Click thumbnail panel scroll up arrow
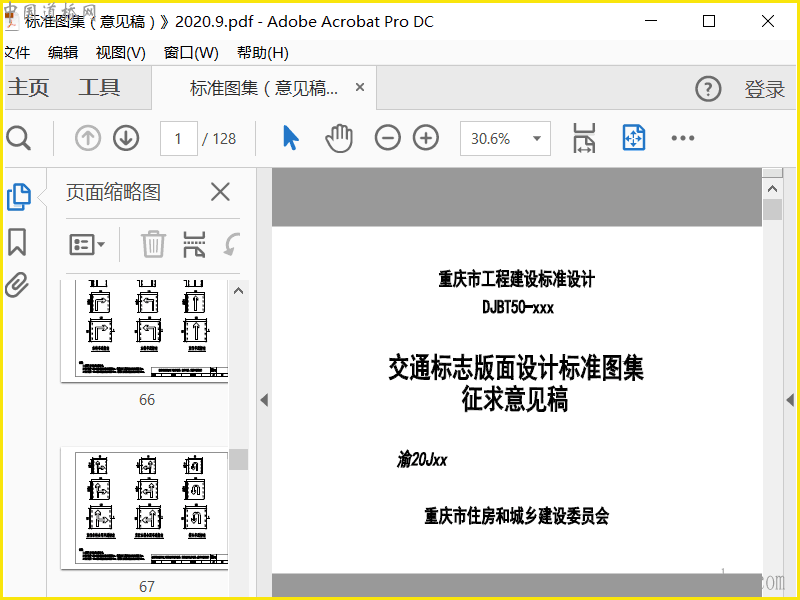The height and width of the screenshot is (600, 800). tap(238, 291)
